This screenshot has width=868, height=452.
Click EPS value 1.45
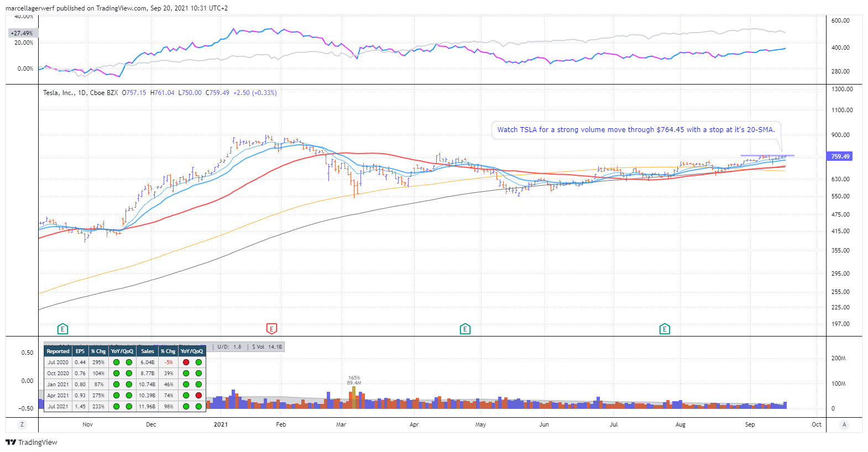point(80,407)
